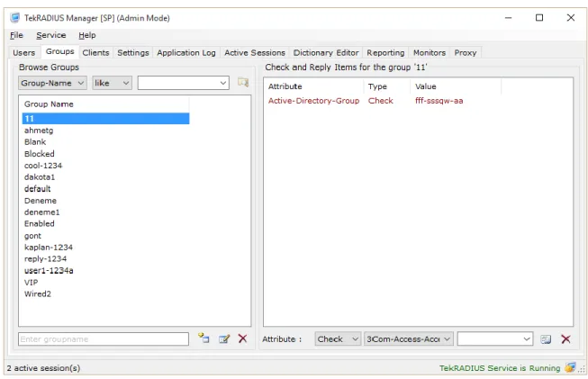Image resolution: width=588 pixels, height=379 pixels.
Task: Click the Type column header
Action: (x=387, y=86)
